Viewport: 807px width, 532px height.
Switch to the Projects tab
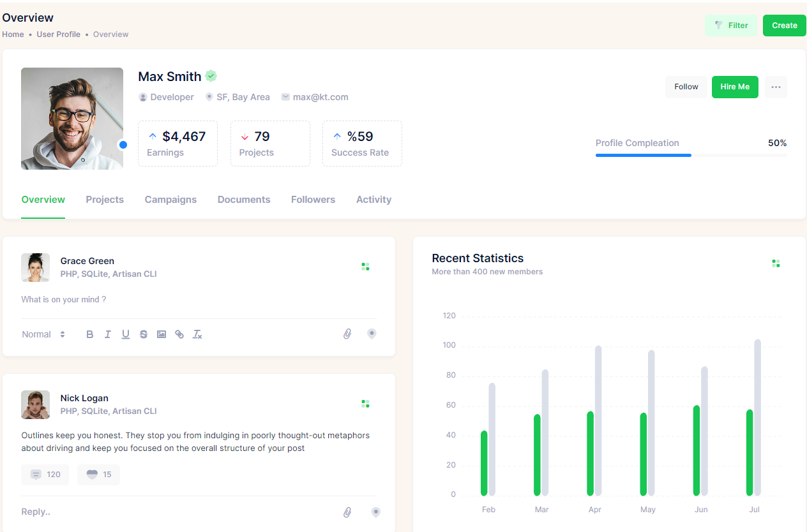(105, 200)
